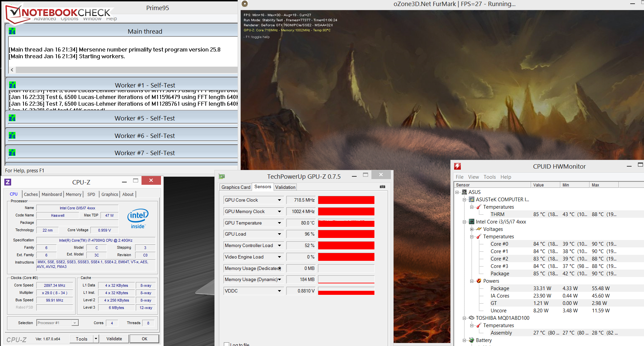644x346 pixels.
Task: Switch to Graphics Card tab in GPU-Z
Action: point(236,187)
